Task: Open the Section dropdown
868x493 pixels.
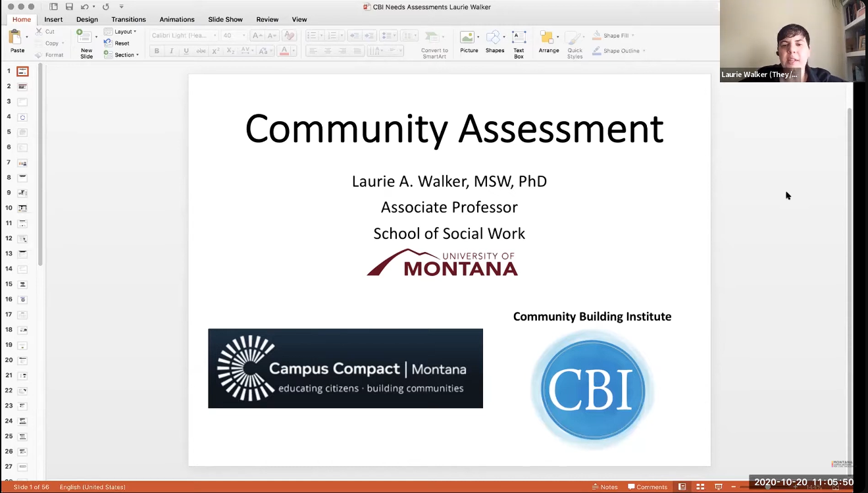Action: (122, 55)
